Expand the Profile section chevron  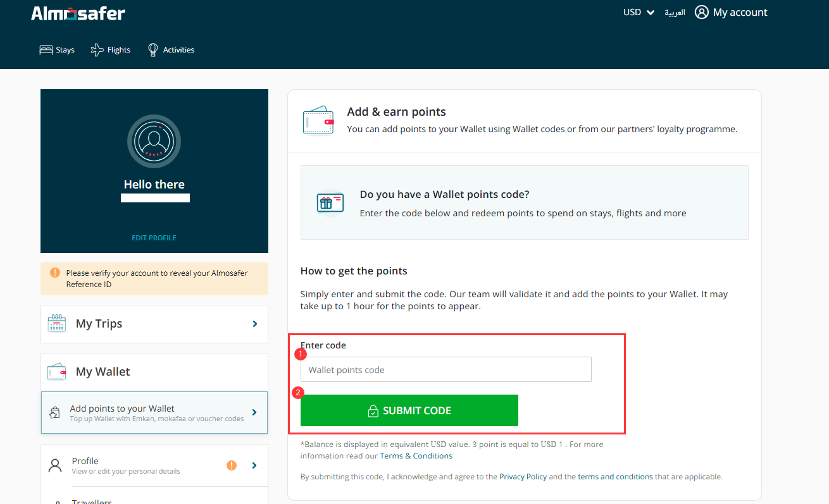click(x=254, y=465)
